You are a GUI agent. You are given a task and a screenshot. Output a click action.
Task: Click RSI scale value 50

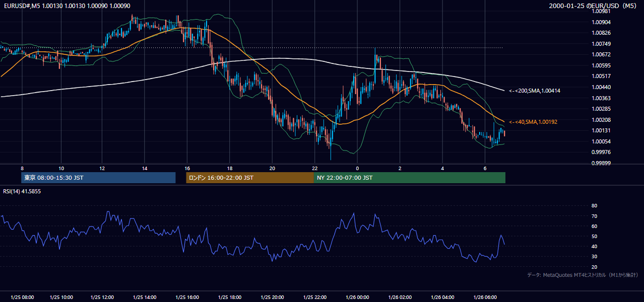594,236
